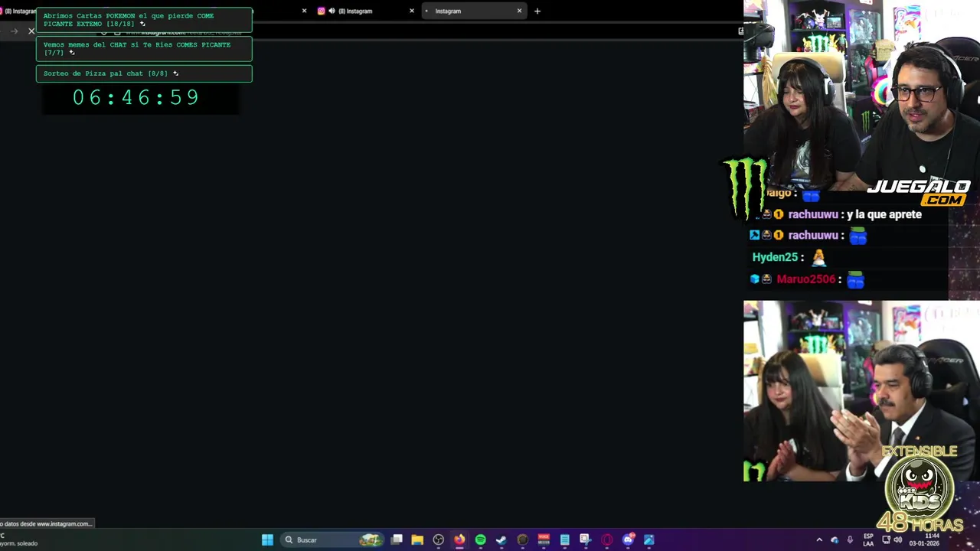Open OBS Studio from the taskbar
Image resolution: width=980 pixels, height=551 pixels.
coord(438,540)
